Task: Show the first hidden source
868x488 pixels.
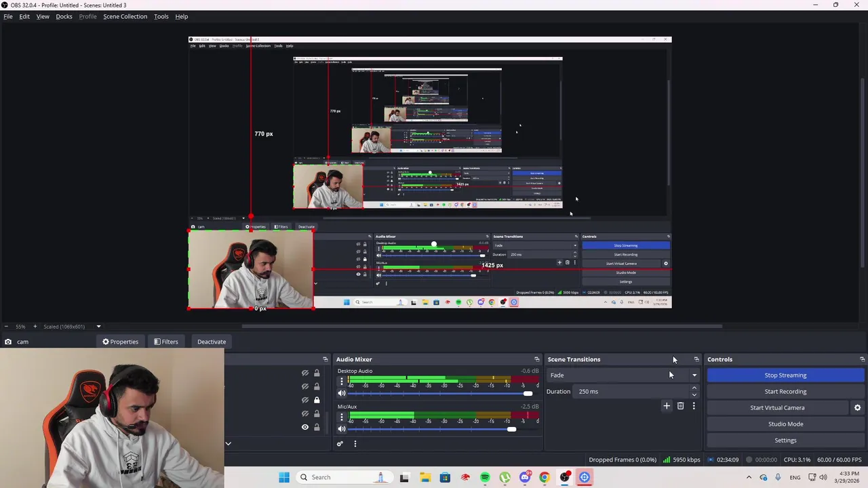Action: (x=305, y=373)
